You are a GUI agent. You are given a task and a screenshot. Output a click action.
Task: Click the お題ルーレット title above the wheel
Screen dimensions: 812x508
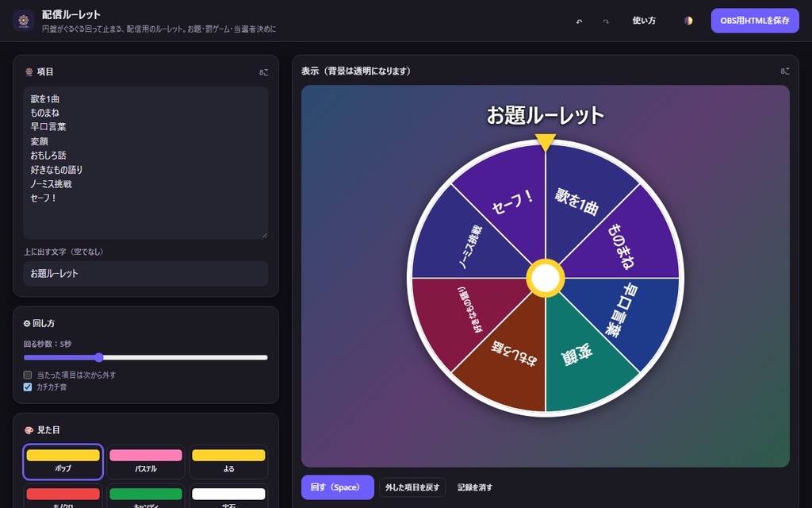(546, 115)
